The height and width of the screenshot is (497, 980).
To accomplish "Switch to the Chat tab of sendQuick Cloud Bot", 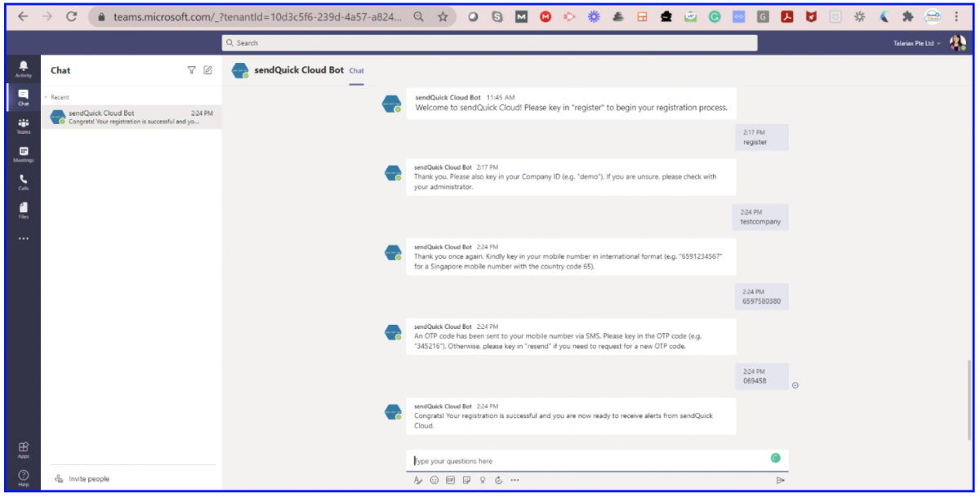I will pos(356,71).
